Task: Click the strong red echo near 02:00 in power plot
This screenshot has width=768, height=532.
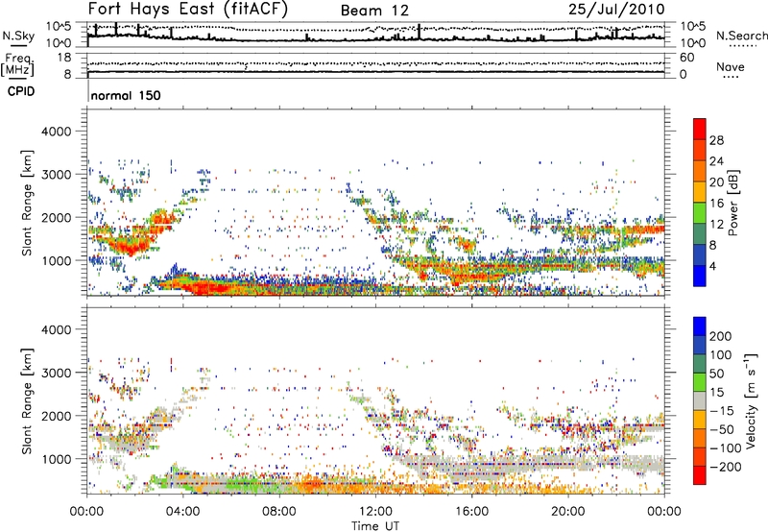Action: click(x=130, y=248)
